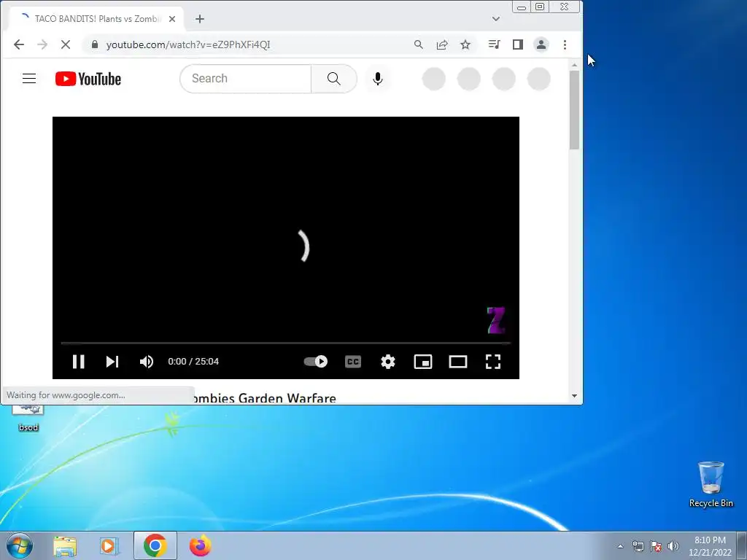Go forward in Chrome
Screen dimensions: 747x560
click(x=42, y=44)
